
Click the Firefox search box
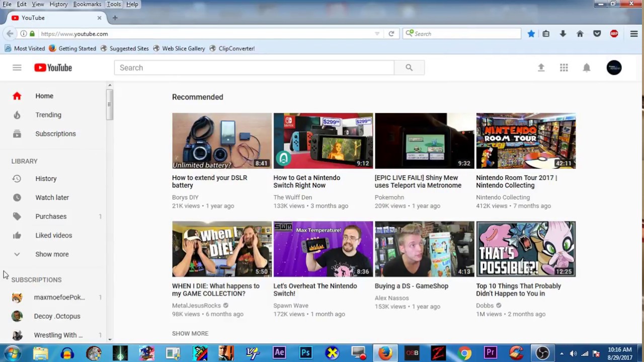click(462, 34)
